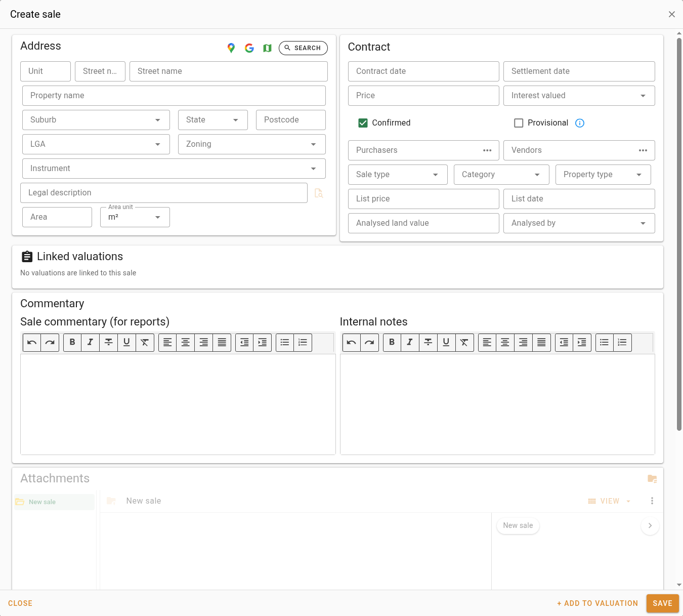Open the Category dropdown
683x616 pixels.
coord(501,175)
